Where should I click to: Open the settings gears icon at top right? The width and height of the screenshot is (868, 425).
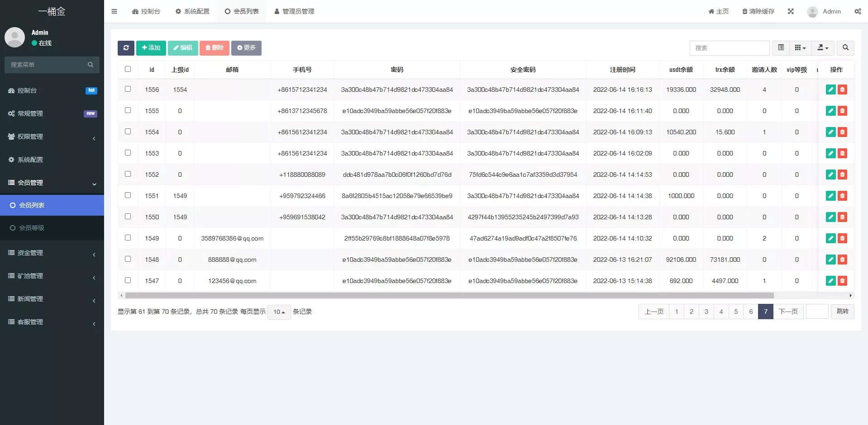(x=858, y=11)
